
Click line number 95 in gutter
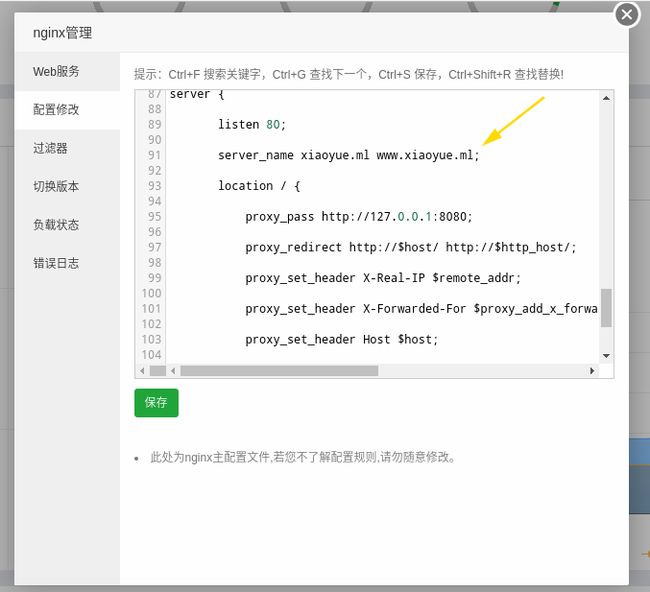(x=154, y=216)
